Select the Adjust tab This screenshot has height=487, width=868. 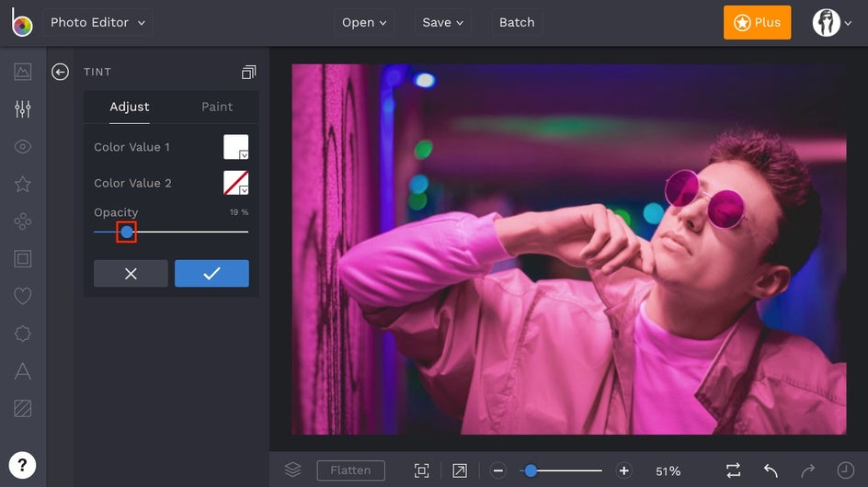[130, 107]
